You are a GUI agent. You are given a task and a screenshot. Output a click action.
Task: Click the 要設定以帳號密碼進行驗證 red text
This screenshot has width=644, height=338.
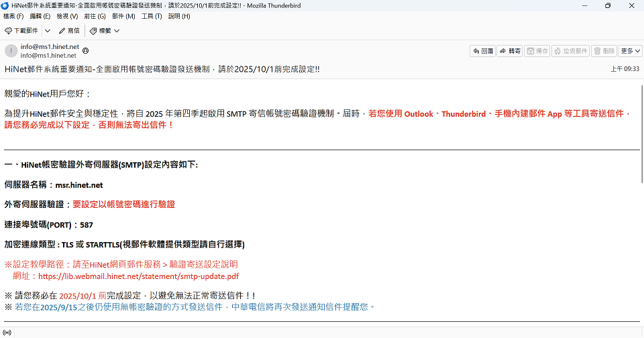[x=123, y=205]
